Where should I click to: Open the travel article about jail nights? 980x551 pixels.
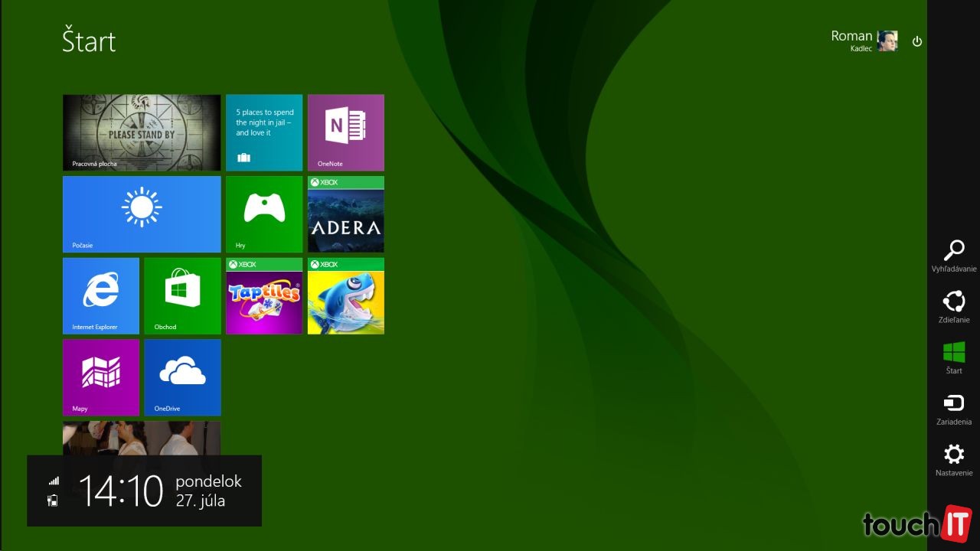click(x=264, y=132)
